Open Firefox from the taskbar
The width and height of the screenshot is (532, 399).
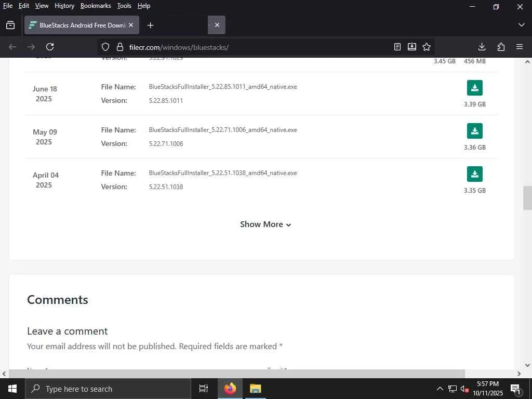coord(230,389)
